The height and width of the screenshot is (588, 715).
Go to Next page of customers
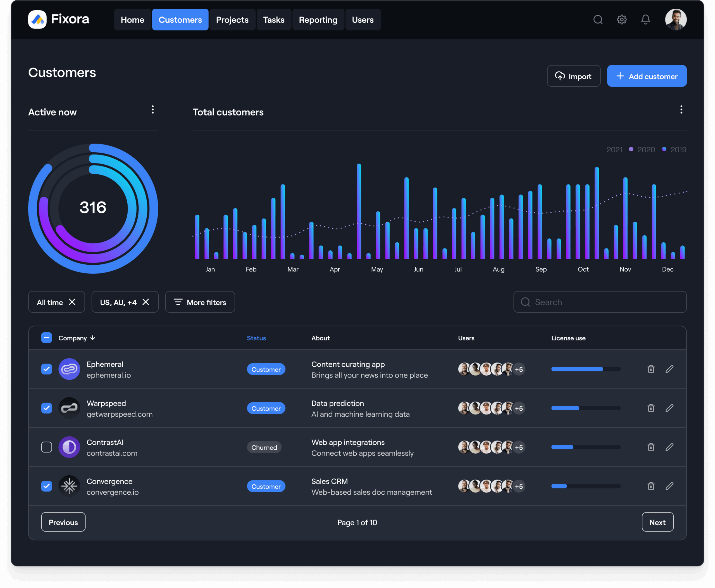pyautogui.click(x=657, y=522)
